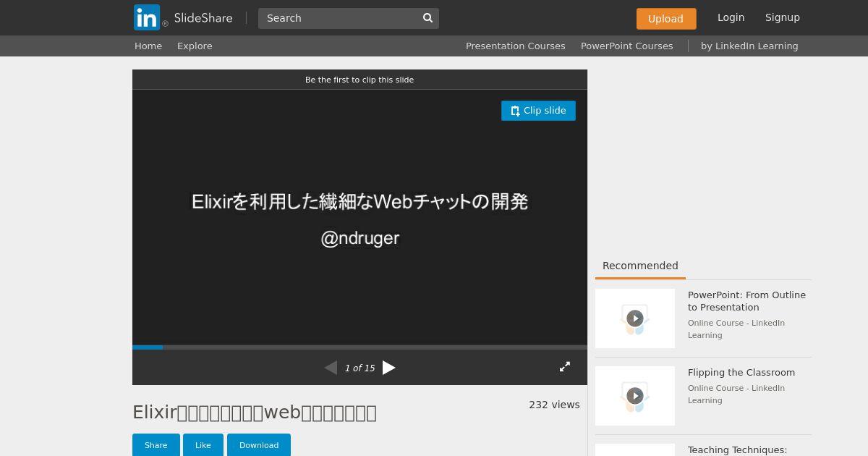Click the Like button
This screenshot has height=456, width=868.
click(203, 445)
